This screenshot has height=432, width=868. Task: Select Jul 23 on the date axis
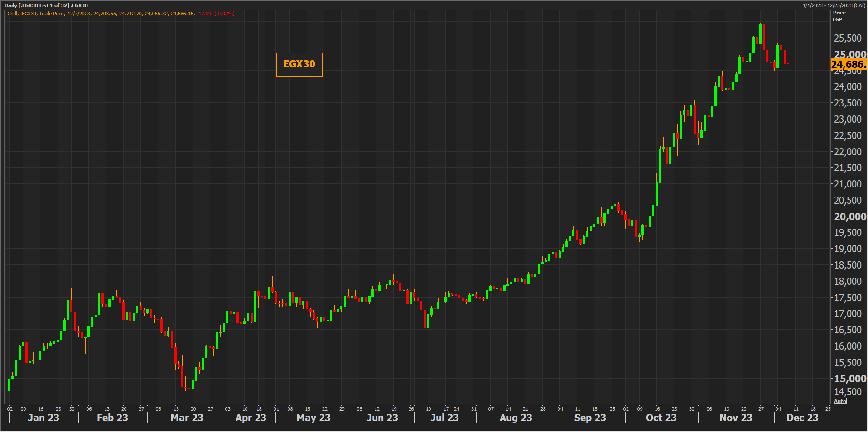[444, 418]
